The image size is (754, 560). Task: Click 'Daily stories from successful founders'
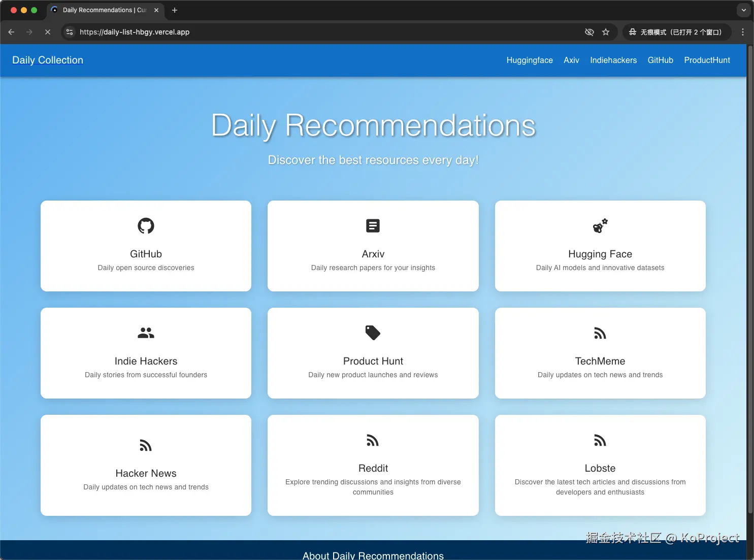point(146,375)
